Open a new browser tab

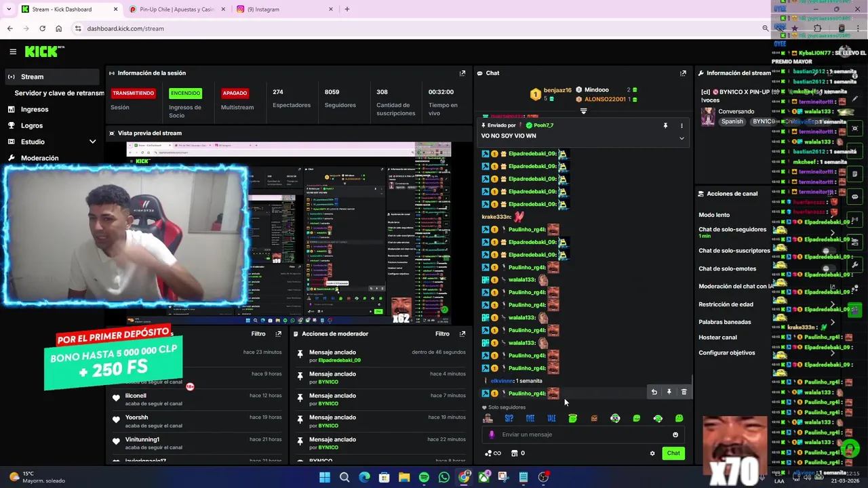click(x=347, y=9)
